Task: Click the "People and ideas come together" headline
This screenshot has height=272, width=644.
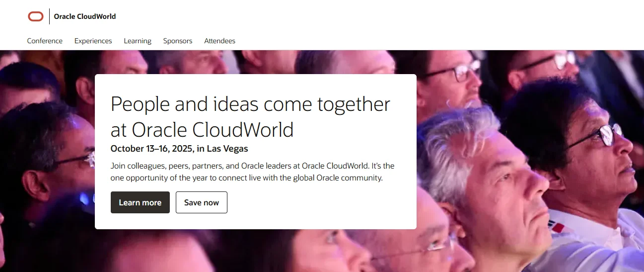Action: click(250, 104)
